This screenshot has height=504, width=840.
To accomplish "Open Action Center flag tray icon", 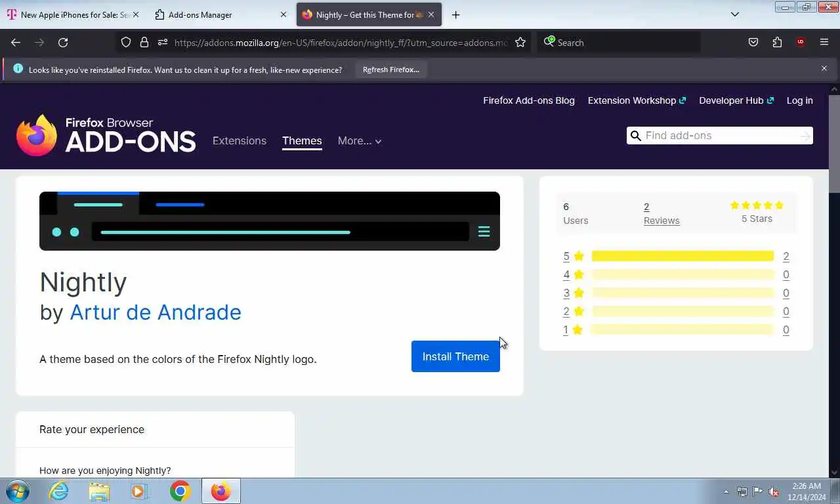I will (757, 492).
